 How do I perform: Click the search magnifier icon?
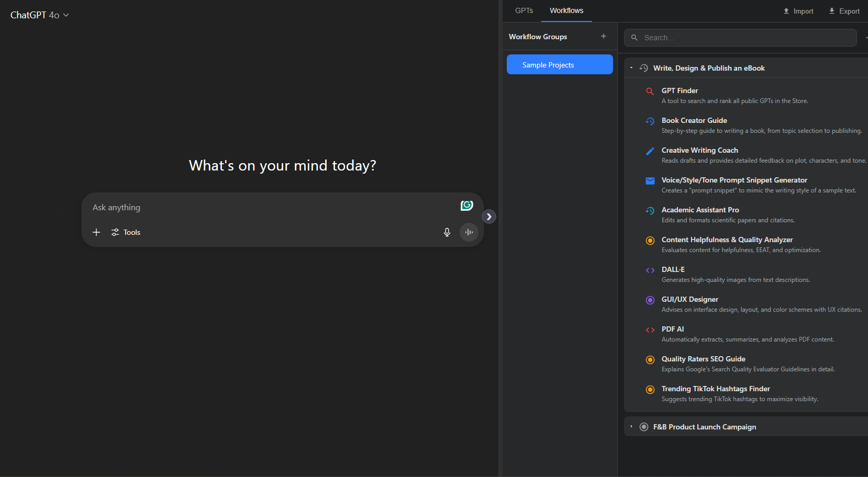click(x=635, y=38)
